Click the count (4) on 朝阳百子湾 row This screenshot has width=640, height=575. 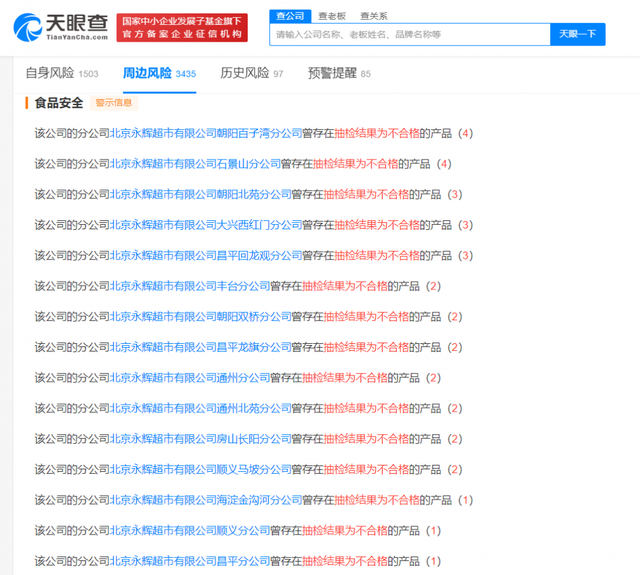pyautogui.click(x=465, y=133)
